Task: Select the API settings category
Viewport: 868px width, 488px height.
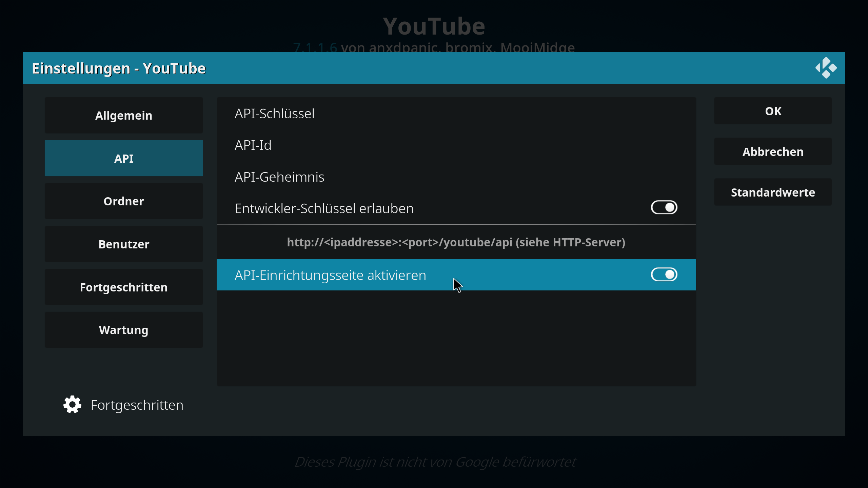Action: point(124,158)
